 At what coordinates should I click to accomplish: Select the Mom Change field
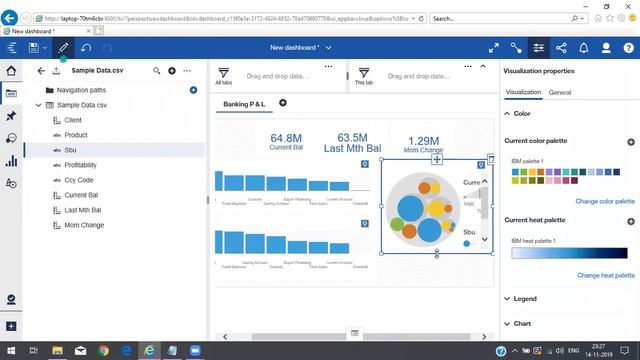[84, 225]
